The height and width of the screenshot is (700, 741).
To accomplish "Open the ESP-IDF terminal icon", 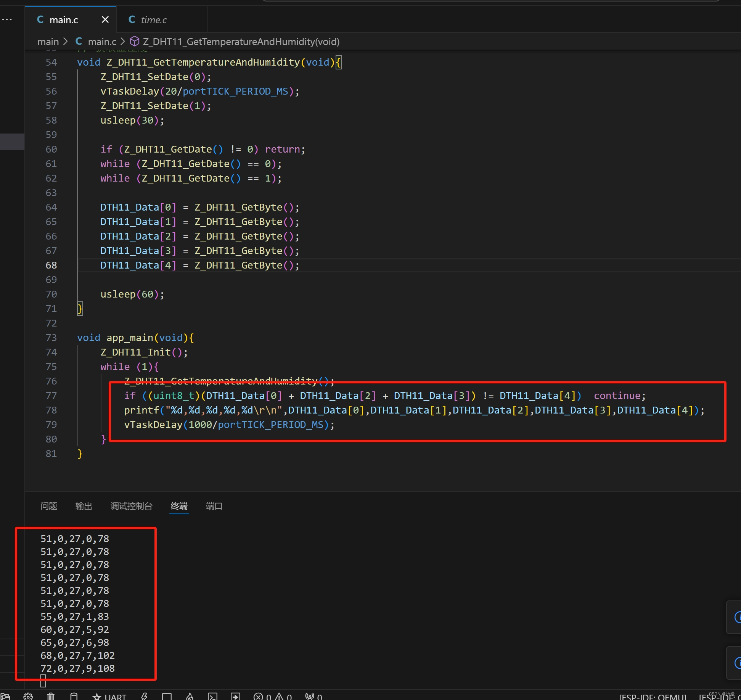I will pos(212,696).
